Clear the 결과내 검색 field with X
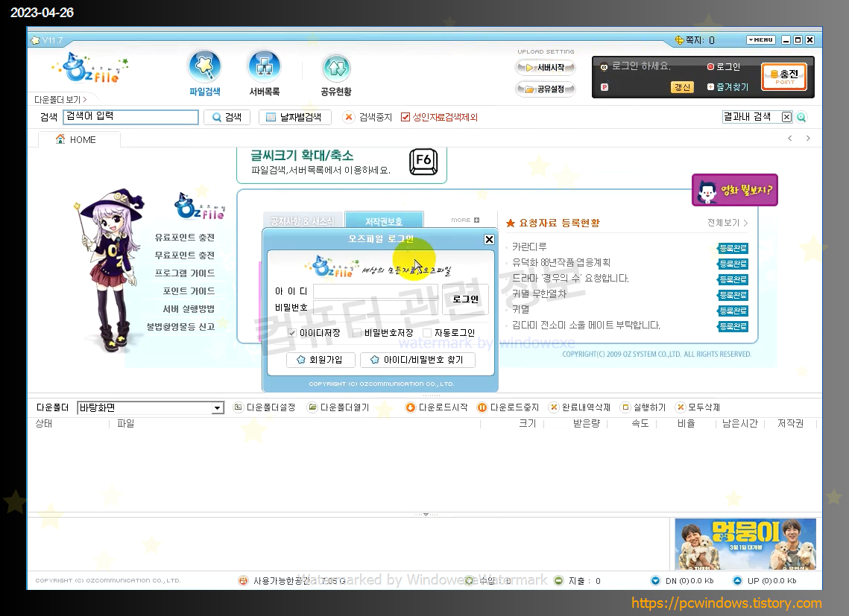The width and height of the screenshot is (849, 616). tap(786, 117)
